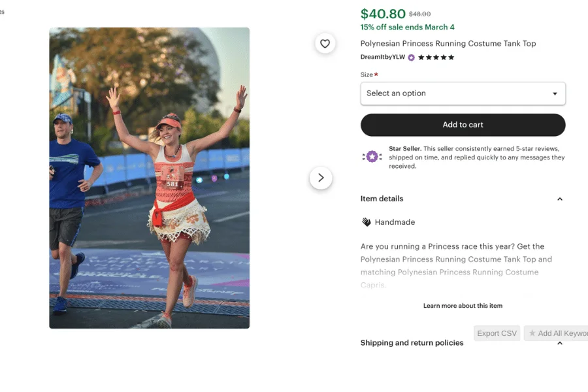Viewport: 588px width, 392px height.
Task: Click the runner product photo
Action: (x=149, y=177)
